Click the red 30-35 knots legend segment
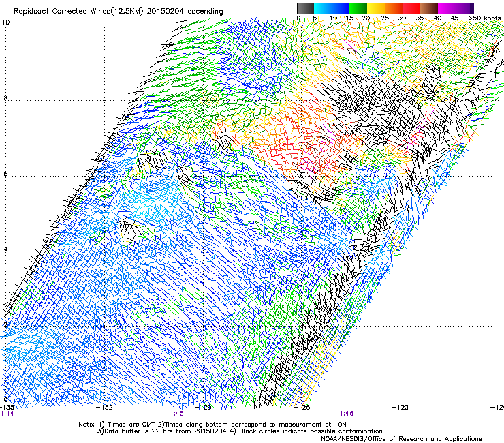This screenshot has width=504, height=443. click(x=411, y=8)
